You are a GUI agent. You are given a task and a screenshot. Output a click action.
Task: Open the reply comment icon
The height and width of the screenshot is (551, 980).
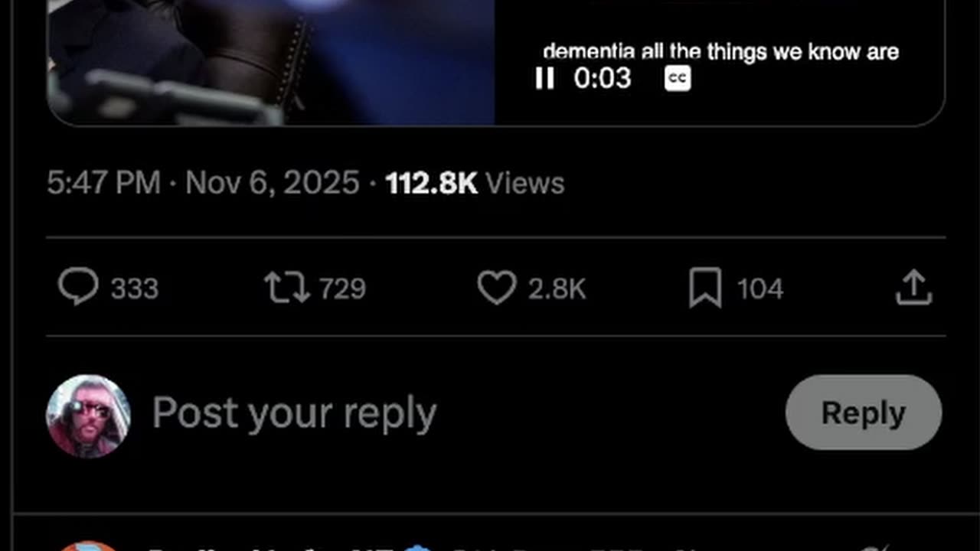[78, 287]
